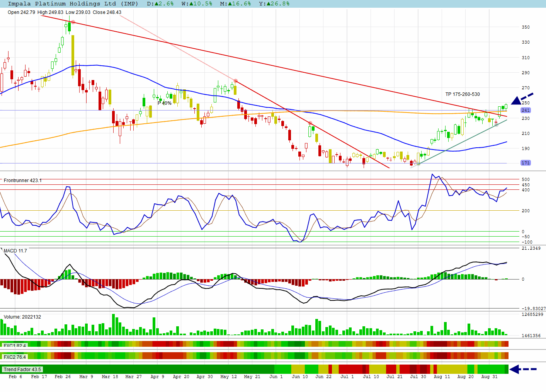Click the Impala Platinum Holdings title
The height and width of the screenshot is (392, 546).
[73, 3]
